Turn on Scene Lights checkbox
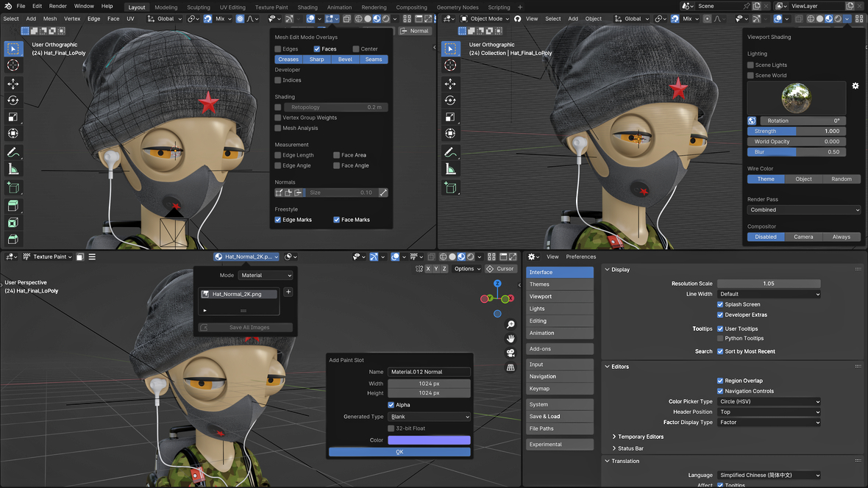This screenshot has height=488, width=868. (x=751, y=65)
